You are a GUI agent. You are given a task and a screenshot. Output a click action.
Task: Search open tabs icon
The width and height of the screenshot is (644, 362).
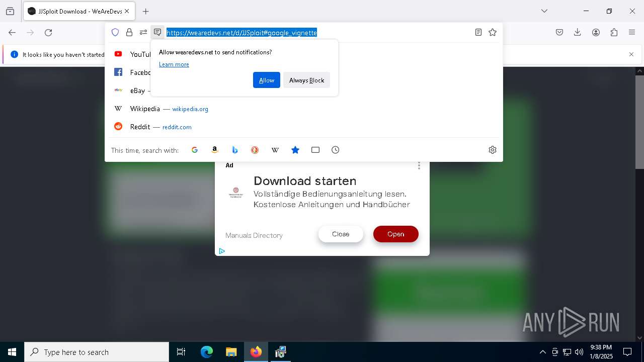[x=315, y=150]
